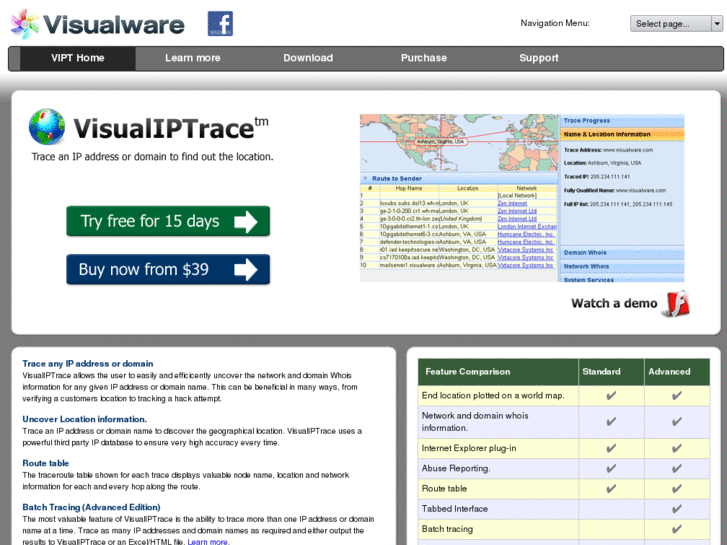Click the Tabbed Interface row
Viewport: 727px width, 545px height.
(564, 509)
